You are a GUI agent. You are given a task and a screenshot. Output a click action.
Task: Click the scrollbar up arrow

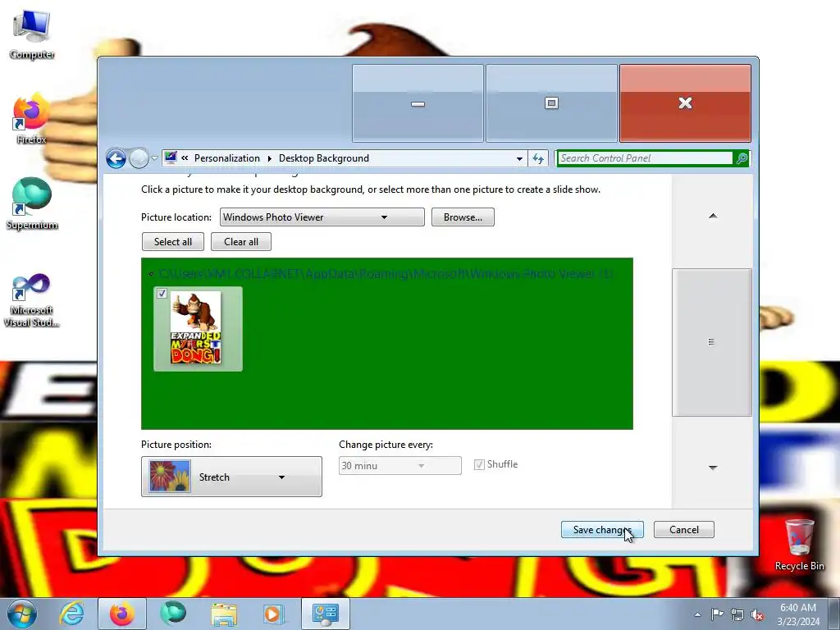713,216
